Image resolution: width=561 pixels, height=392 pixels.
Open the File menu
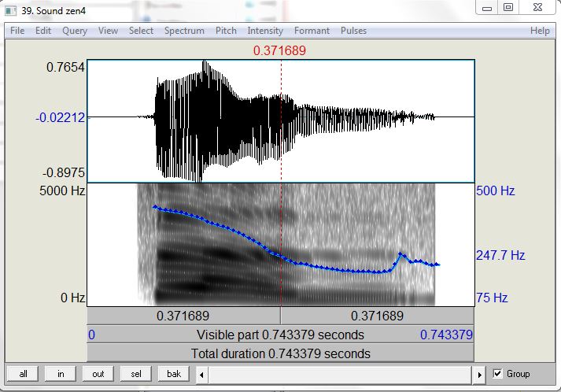click(x=17, y=31)
